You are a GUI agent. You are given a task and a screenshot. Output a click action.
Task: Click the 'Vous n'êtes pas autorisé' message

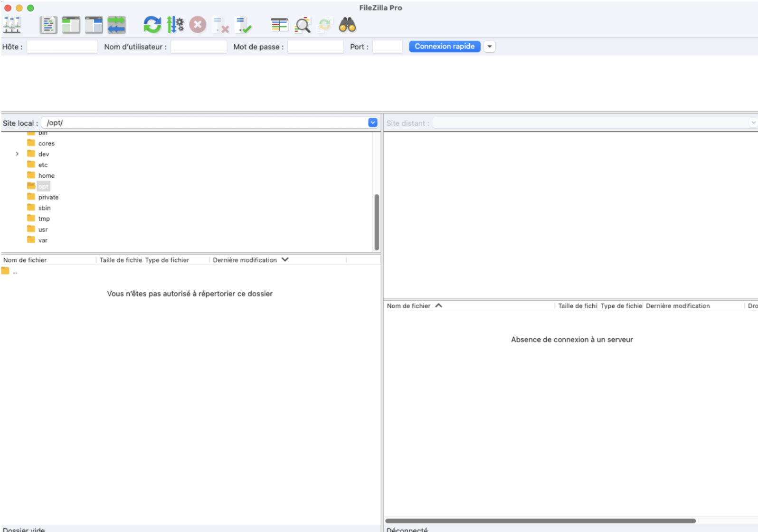(190, 294)
